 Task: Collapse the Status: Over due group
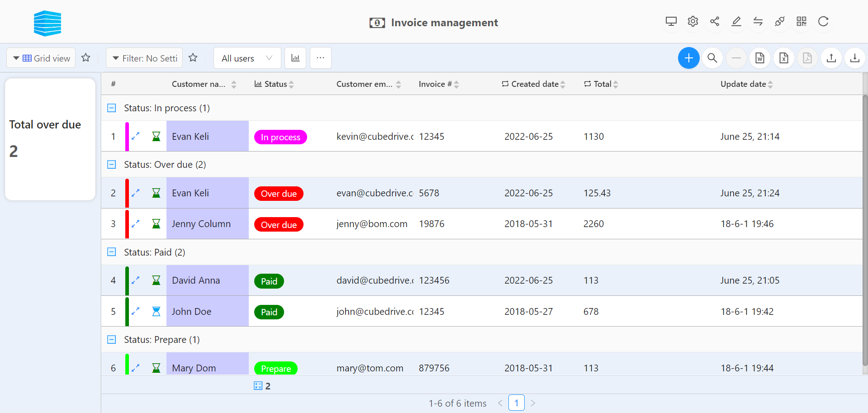click(x=111, y=164)
